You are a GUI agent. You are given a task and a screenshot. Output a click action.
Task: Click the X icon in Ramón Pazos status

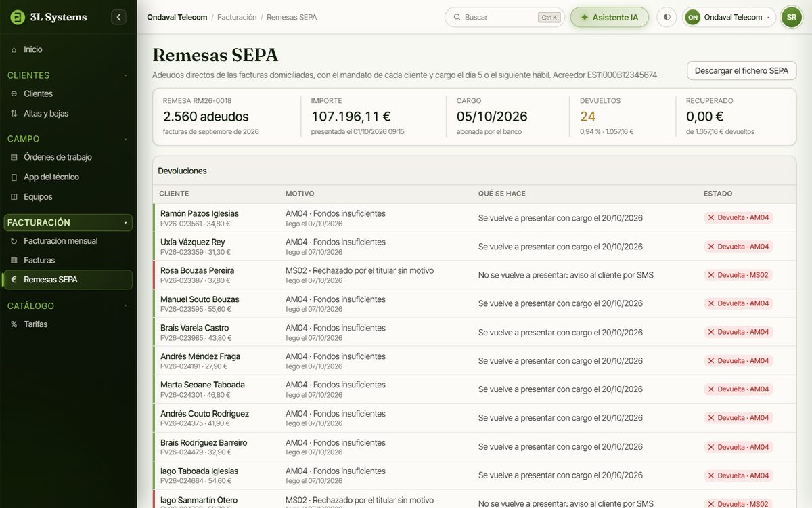(x=711, y=218)
